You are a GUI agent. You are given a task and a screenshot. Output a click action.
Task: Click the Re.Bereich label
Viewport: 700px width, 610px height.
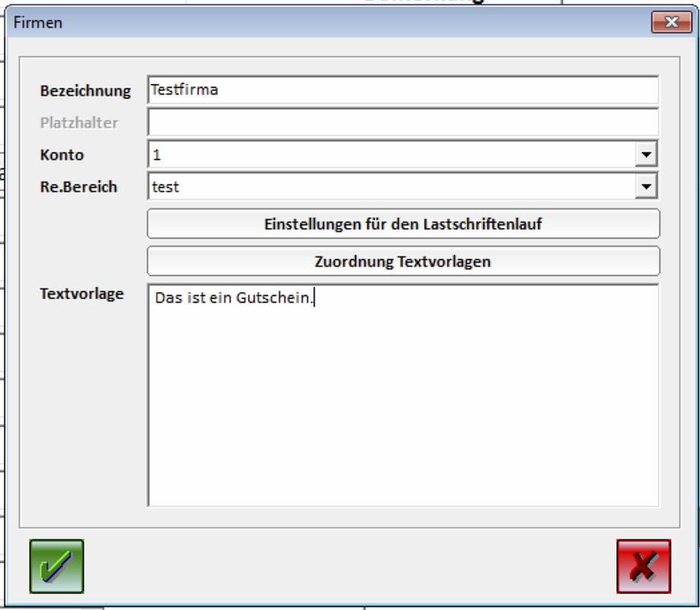(x=79, y=187)
